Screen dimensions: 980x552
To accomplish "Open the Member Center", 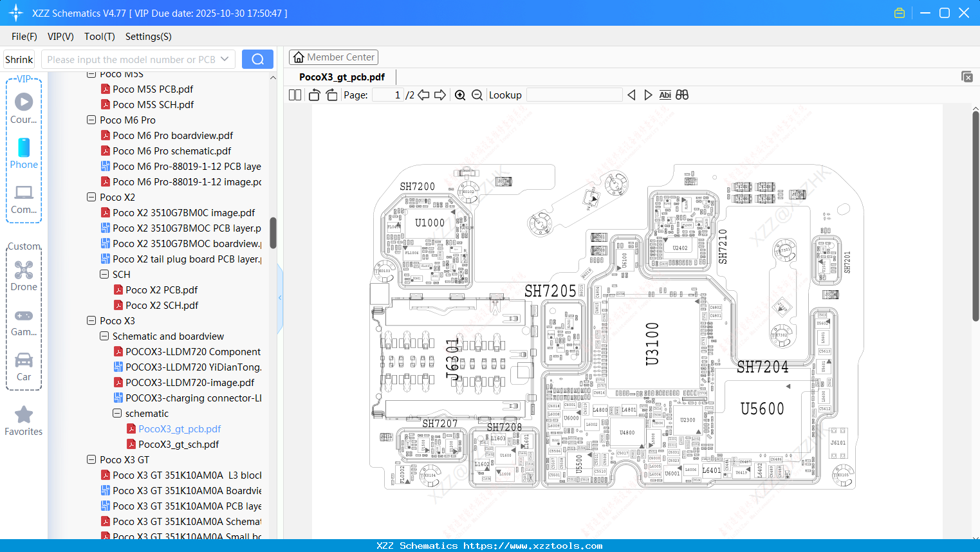I will (333, 57).
